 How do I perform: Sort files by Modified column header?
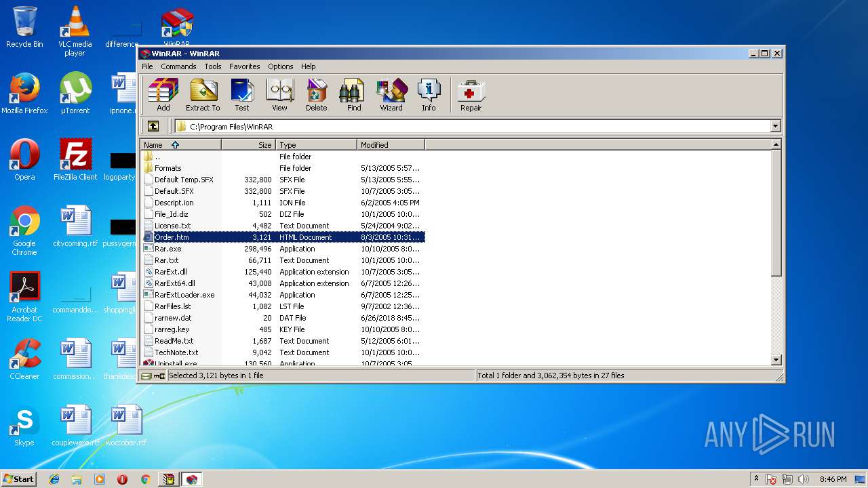(391, 144)
